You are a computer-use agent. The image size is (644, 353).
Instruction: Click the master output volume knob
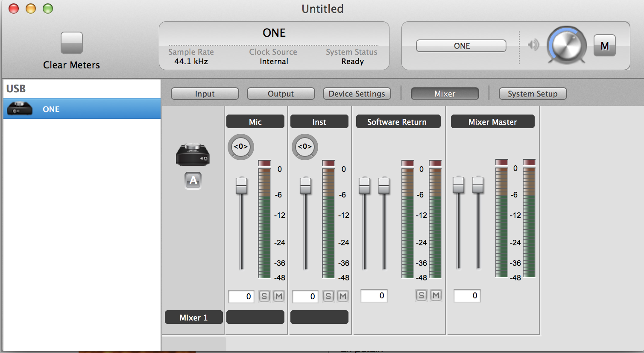(566, 45)
